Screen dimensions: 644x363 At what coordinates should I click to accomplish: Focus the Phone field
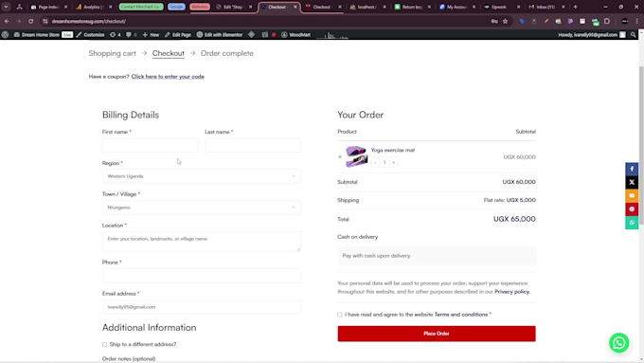(201, 276)
